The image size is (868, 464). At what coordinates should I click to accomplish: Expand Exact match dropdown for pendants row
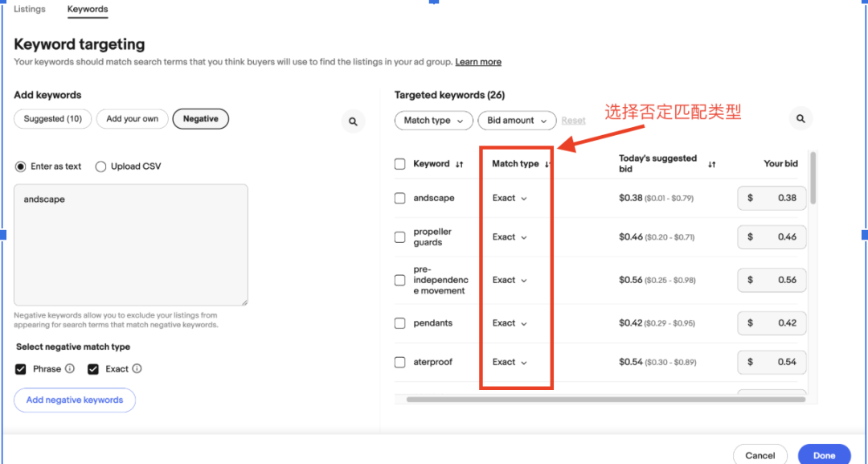510,323
